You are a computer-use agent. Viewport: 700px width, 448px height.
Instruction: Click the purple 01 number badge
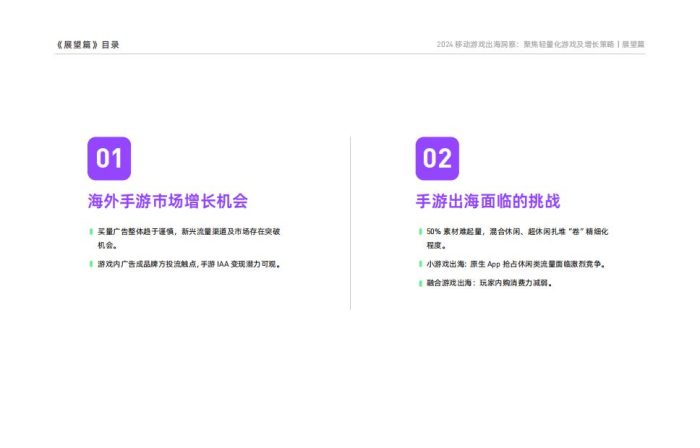click(x=109, y=158)
